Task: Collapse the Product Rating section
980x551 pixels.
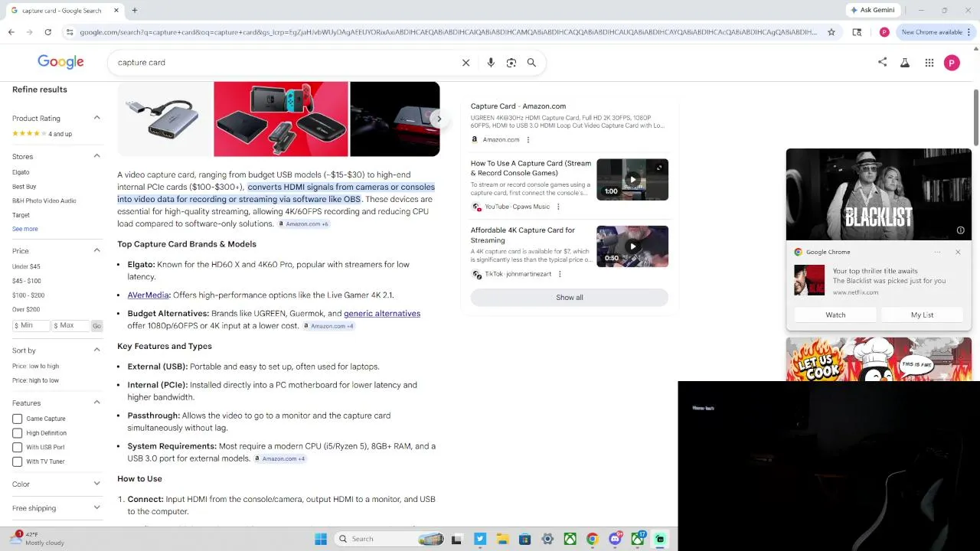Action: click(x=96, y=118)
